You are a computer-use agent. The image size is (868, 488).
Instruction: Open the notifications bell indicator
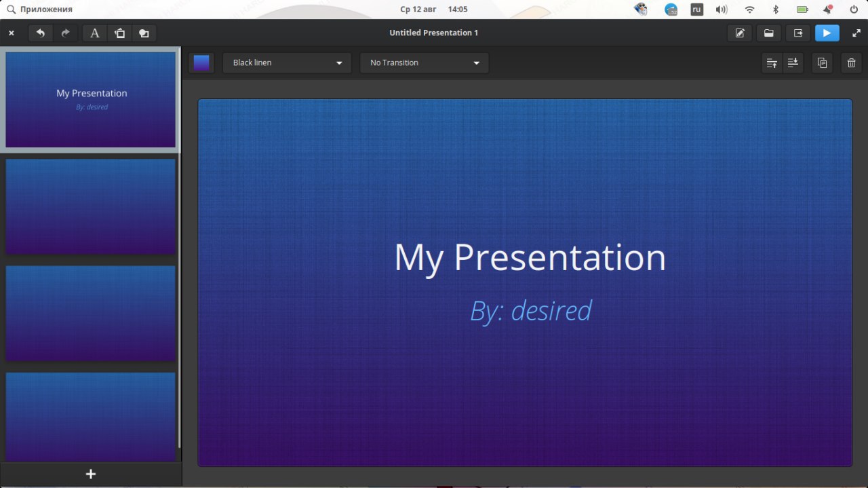pos(828,10)
